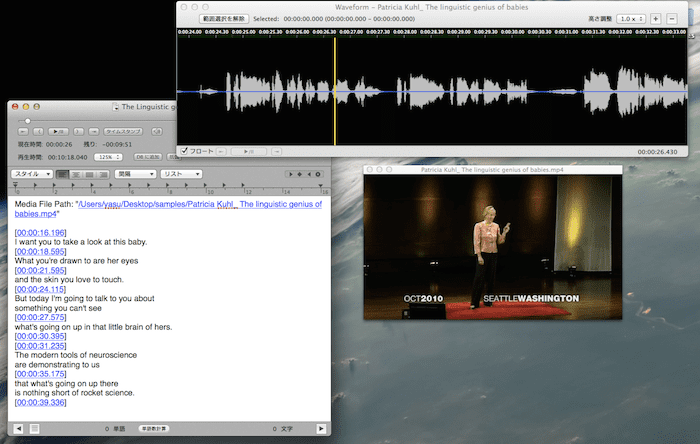
Task: Click the yellow playhead line in waveform
Action: tap(335, 91)
